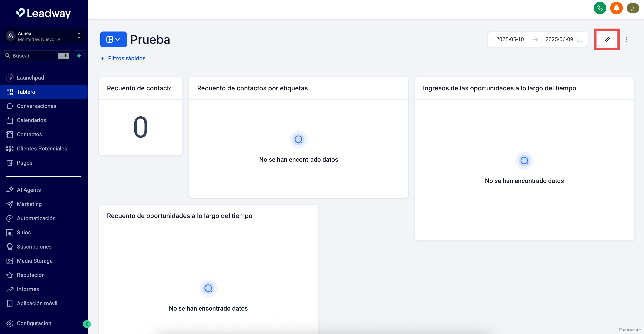
Task: Click the green lightning quick actions icon
Action: click(x=79, y=56)
